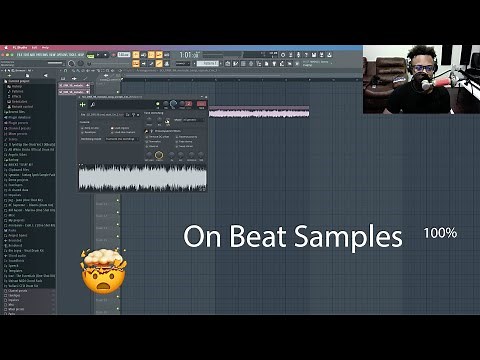This screenshot has width=480, height=360.
Task: Stop playback with the Stop button
Action: [x=106, y=55]
